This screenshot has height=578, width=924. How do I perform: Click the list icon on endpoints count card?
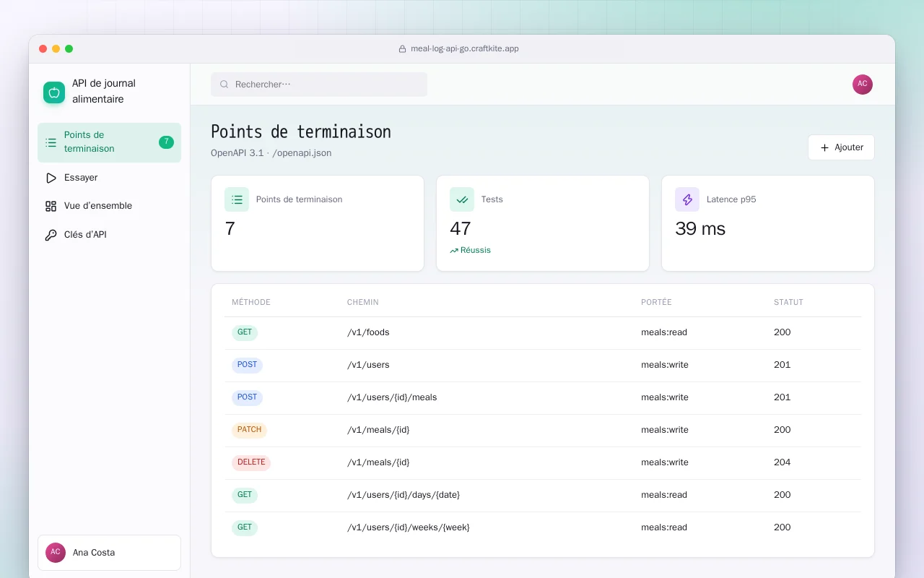237,199
